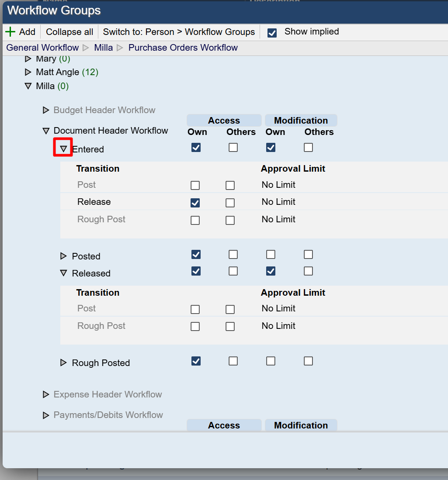Image resolution: width=448 pixels, height=480 pixels.
Task: Go to Purchase Orders Workflow breadcrumb
Action: click(183, 48)
